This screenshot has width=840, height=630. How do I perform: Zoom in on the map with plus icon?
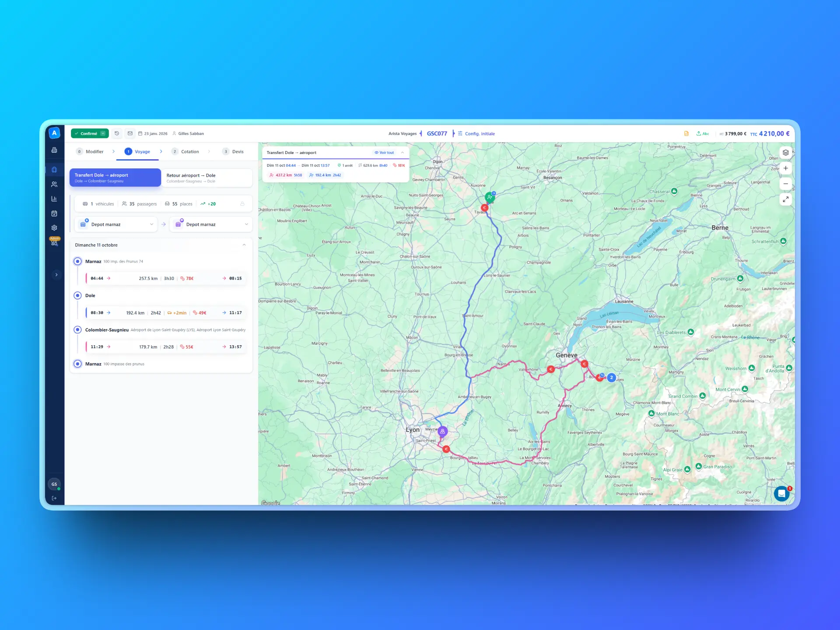click(786, 168)
